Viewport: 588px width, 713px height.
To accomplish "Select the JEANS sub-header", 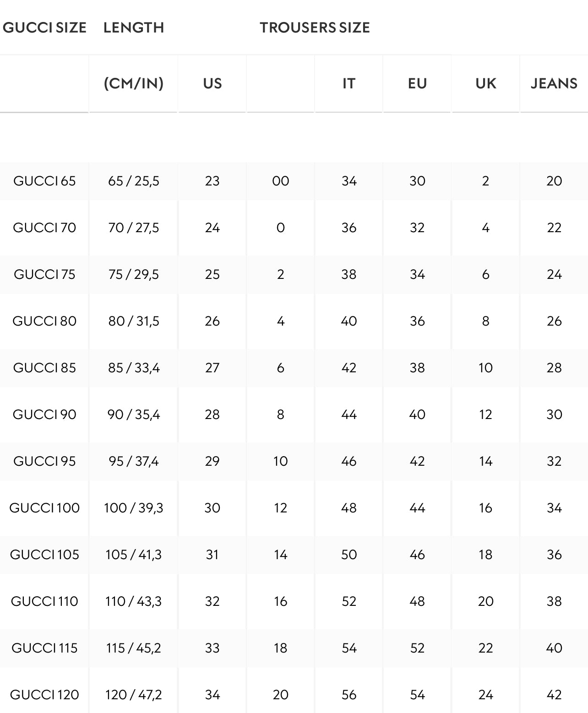I will click(554, 83).
